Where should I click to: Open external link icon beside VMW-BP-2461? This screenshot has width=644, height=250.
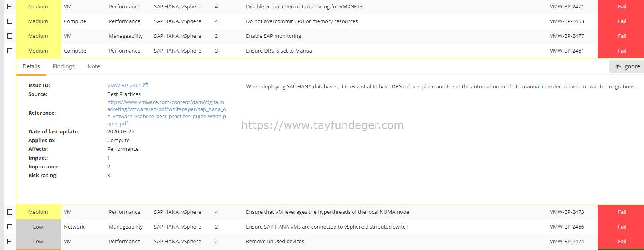coord(146,85)
